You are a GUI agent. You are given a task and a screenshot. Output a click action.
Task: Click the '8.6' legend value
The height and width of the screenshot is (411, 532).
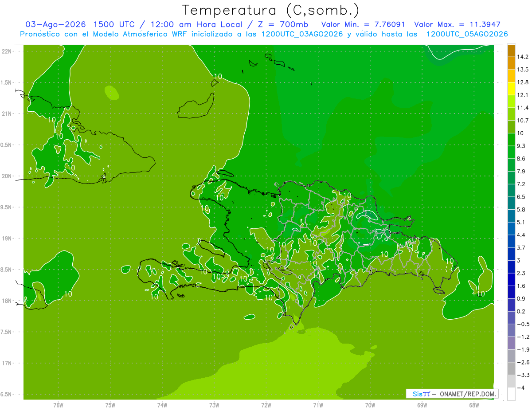(521, 159)
